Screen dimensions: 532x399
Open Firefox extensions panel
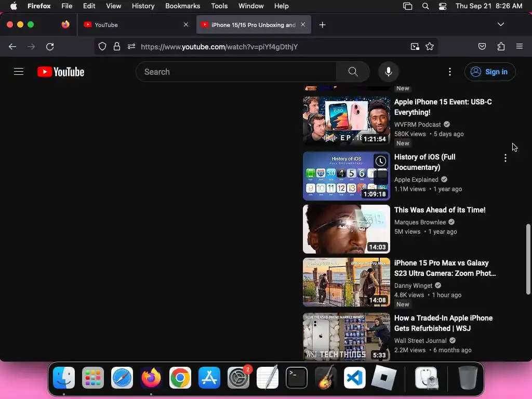click(501, 46)
